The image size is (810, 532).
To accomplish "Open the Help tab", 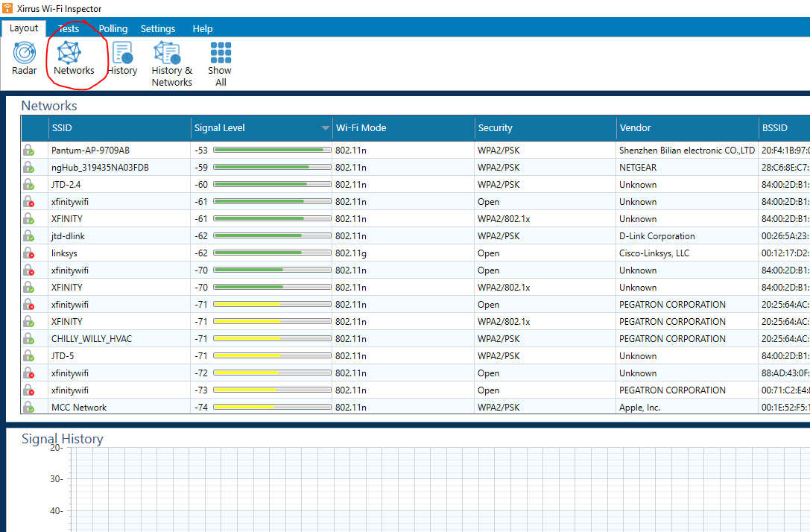I will (203, 29).
